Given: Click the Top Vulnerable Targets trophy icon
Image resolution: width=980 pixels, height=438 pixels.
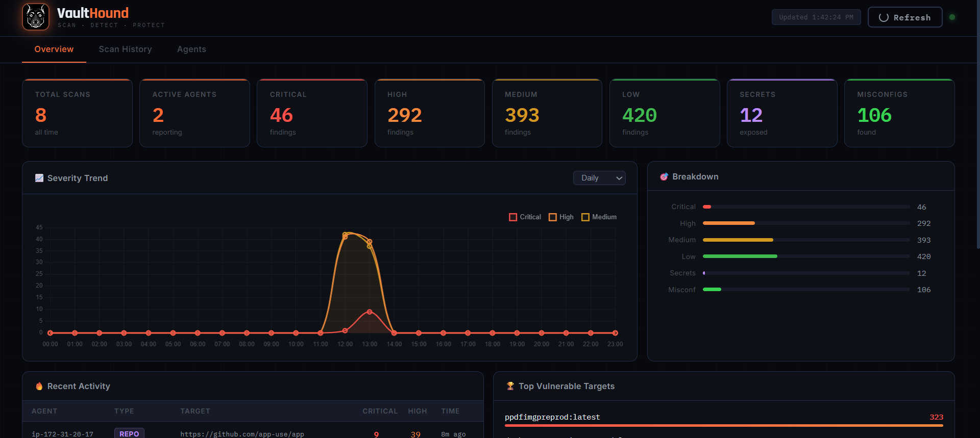Looking at the screenshot, I should 510,386.
